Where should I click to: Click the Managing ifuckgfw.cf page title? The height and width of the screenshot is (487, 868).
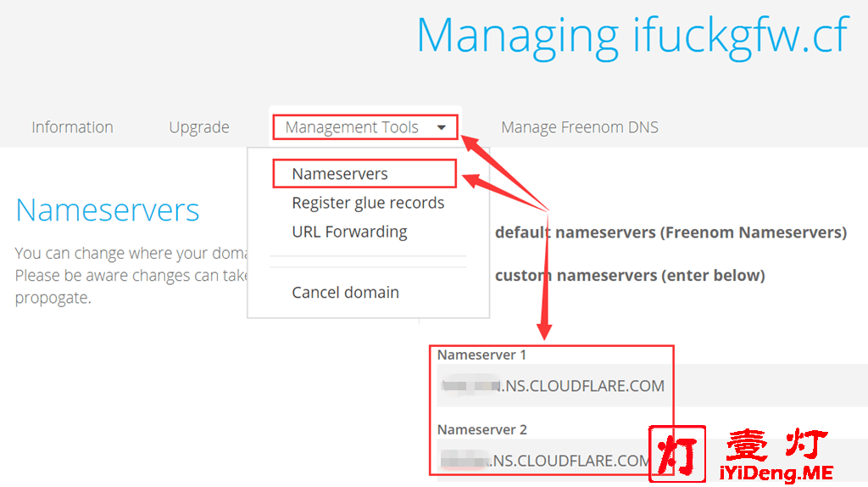tap(632, 36)
